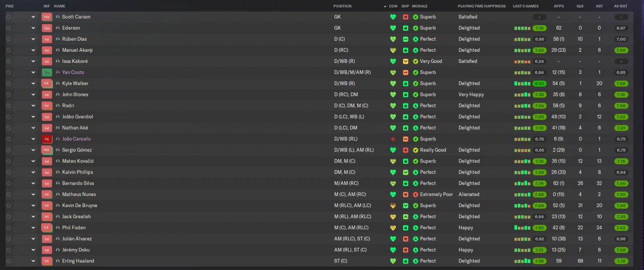Toggle the picked circle for Kyle Walker
The width and height of the screenshot is (644, 270).
coord(9,83)
